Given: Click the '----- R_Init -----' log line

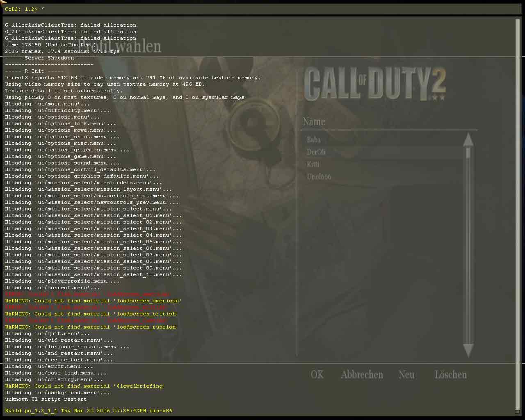Looking at the screenshot, I should pos(34,71).
